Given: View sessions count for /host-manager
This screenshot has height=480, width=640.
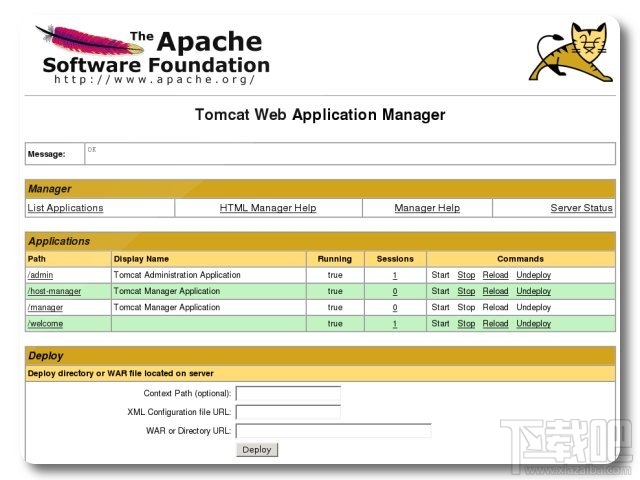Looking at the screenshot, I should pyautogui.click(x=395, y=291).
